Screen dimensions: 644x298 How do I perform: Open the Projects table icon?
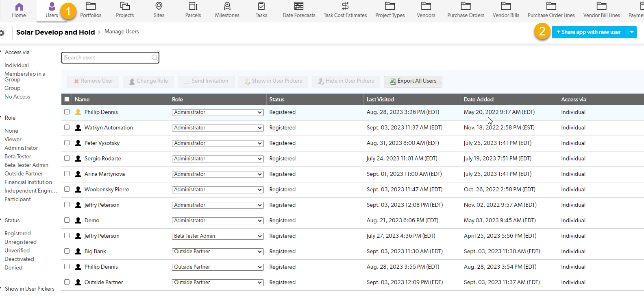(x=125, y=6)
